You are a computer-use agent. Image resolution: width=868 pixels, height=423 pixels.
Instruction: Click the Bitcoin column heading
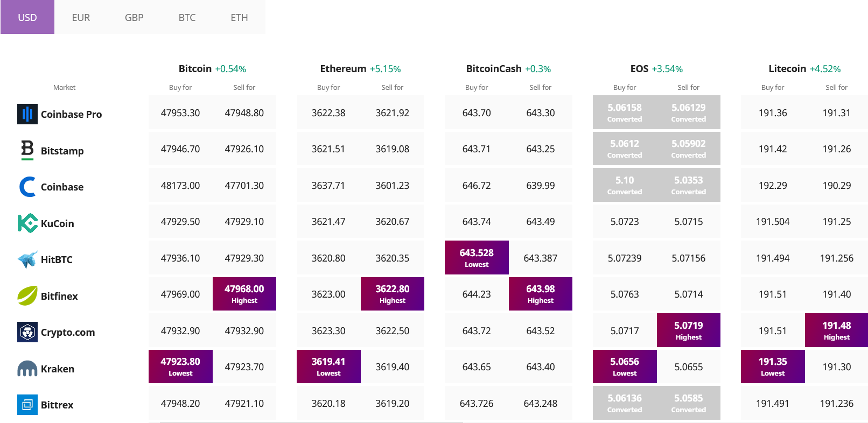pos(195,69)
